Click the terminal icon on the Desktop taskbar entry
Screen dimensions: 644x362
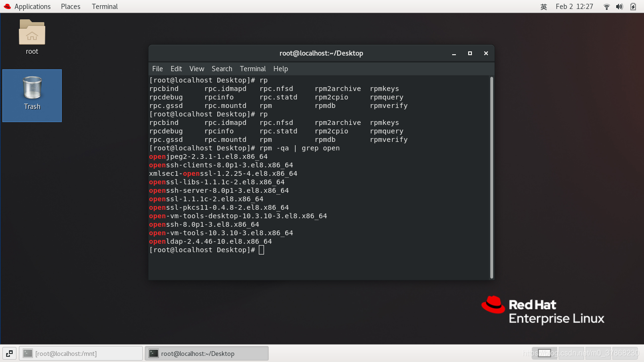click(154, 353)
